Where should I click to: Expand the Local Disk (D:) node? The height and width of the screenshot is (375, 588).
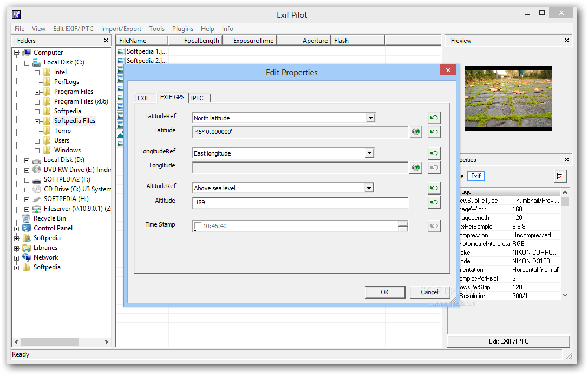27,160
